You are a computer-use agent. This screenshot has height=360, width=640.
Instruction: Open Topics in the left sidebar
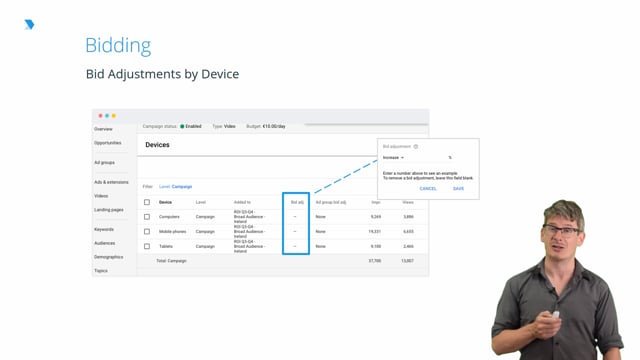[101, 271]
